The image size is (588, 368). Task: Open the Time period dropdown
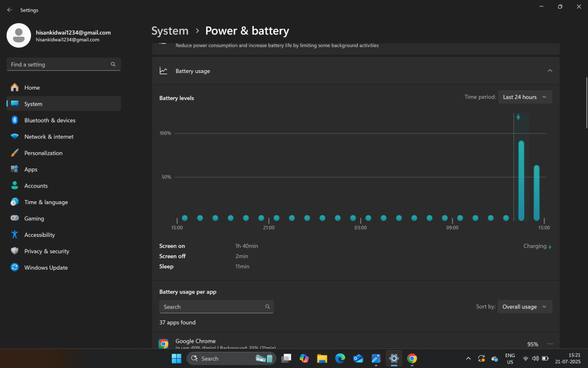point(524,97)
